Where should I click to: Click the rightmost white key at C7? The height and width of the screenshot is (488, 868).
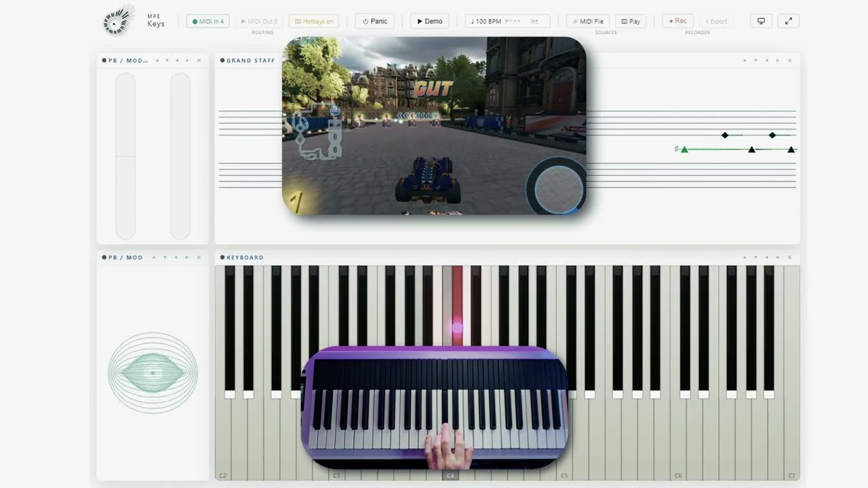791,373
